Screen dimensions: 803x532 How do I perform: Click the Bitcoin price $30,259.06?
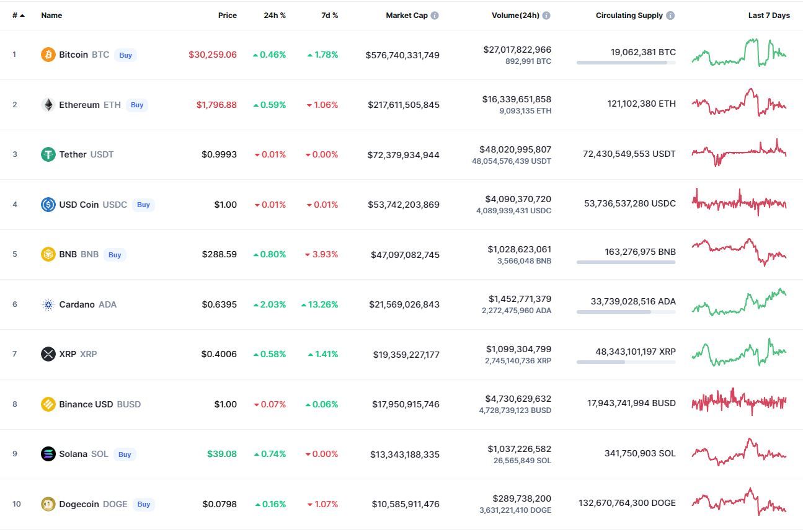(x=213, y=55)
